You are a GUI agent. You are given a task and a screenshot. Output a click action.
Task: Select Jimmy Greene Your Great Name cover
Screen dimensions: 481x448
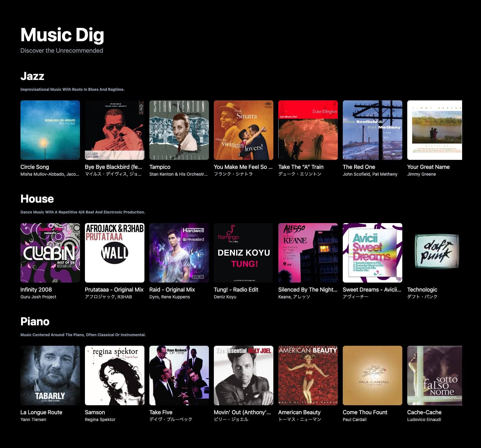click(x=435, y=130)
